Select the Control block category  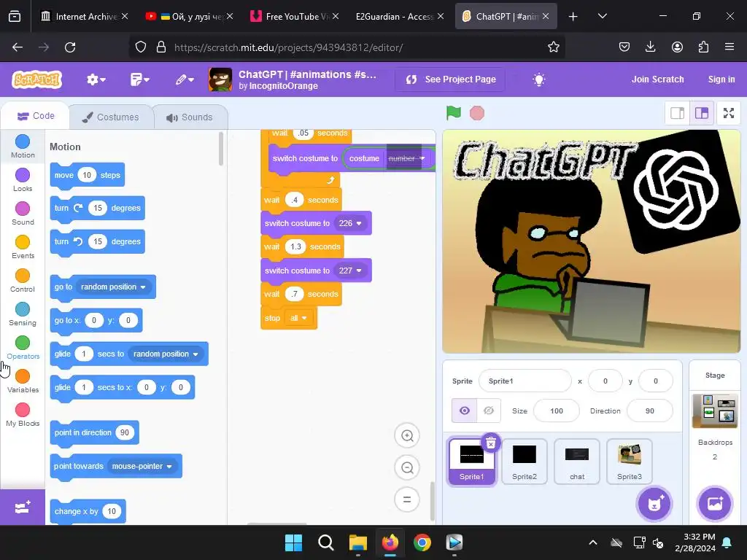point(23,281)
